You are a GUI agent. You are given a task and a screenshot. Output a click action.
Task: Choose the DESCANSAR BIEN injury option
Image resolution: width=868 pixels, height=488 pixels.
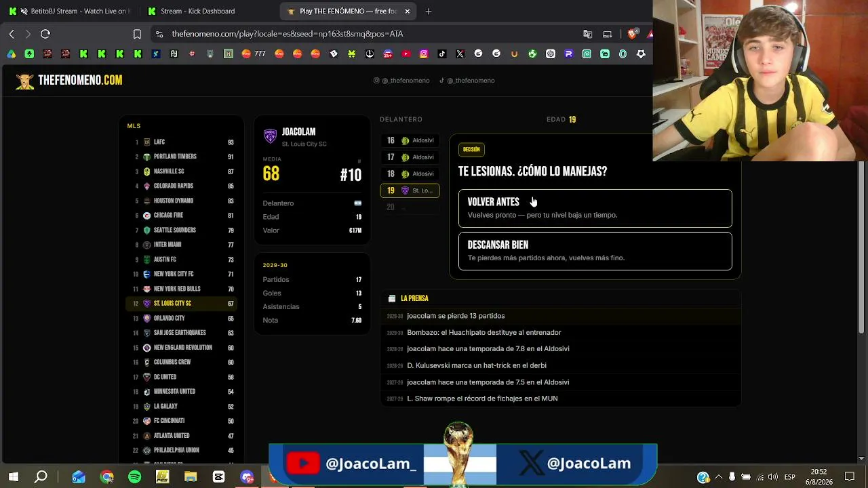(x=595, y=251)
